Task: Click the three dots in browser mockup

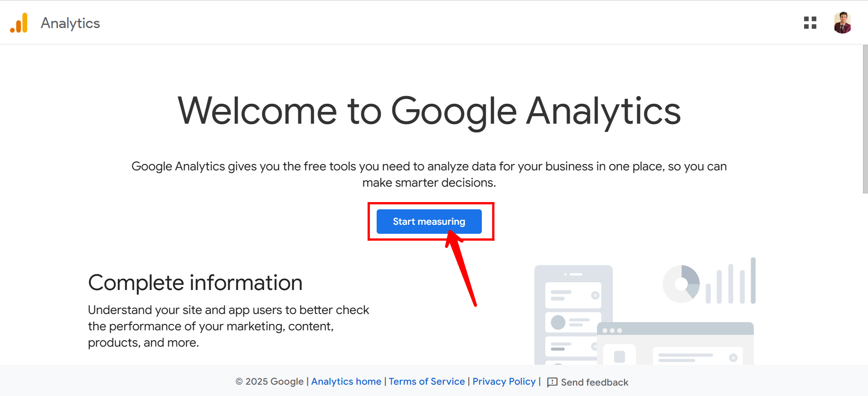Action: [612, 331]
